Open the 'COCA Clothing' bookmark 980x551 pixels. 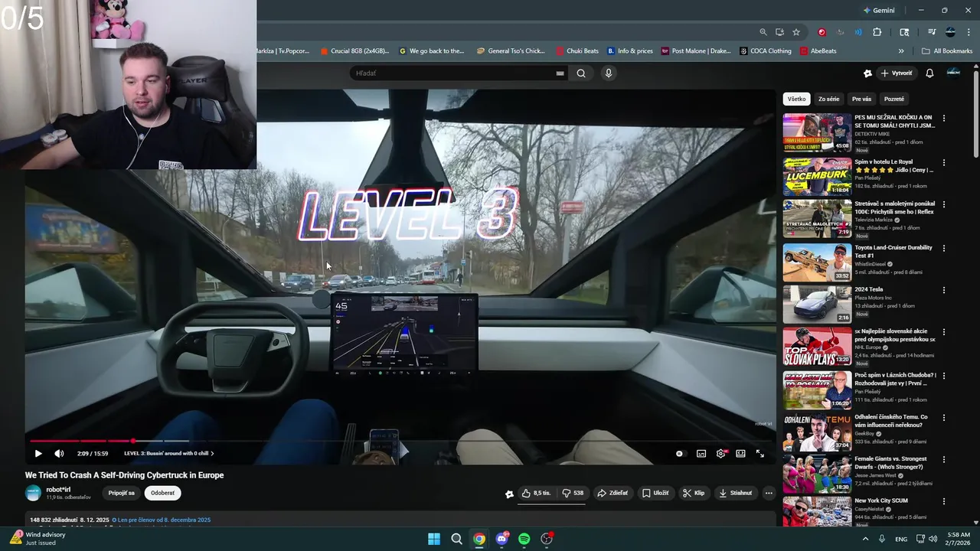point(766,51)
